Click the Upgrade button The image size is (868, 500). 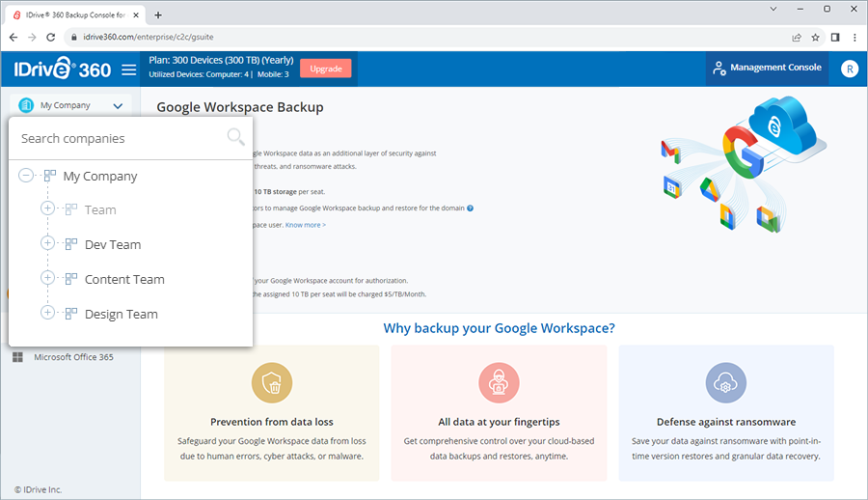tap(326, 69)
